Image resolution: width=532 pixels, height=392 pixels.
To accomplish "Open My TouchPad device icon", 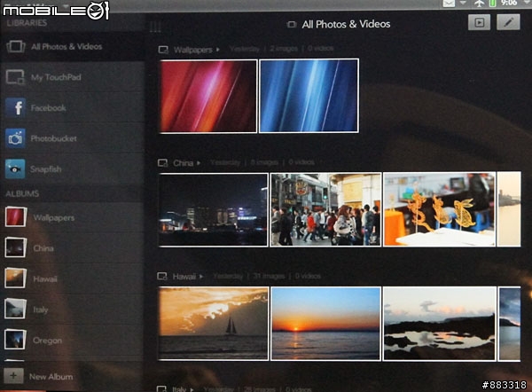I will pos(15,77).
